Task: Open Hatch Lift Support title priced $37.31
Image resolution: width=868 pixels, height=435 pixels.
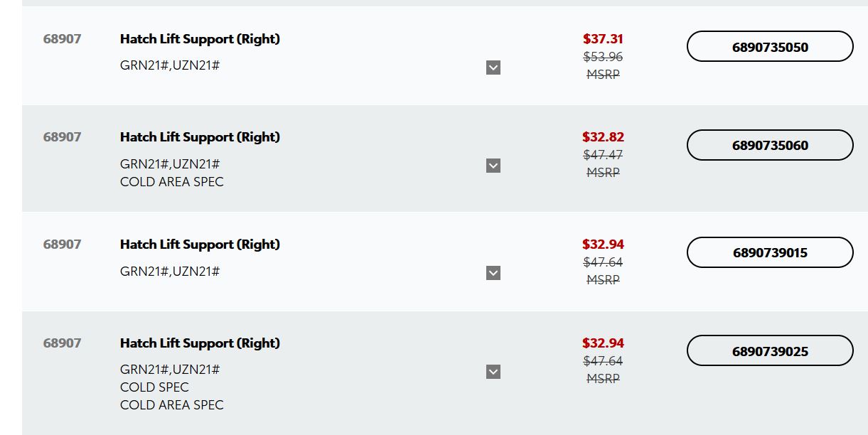Action: tap(200, 39)
